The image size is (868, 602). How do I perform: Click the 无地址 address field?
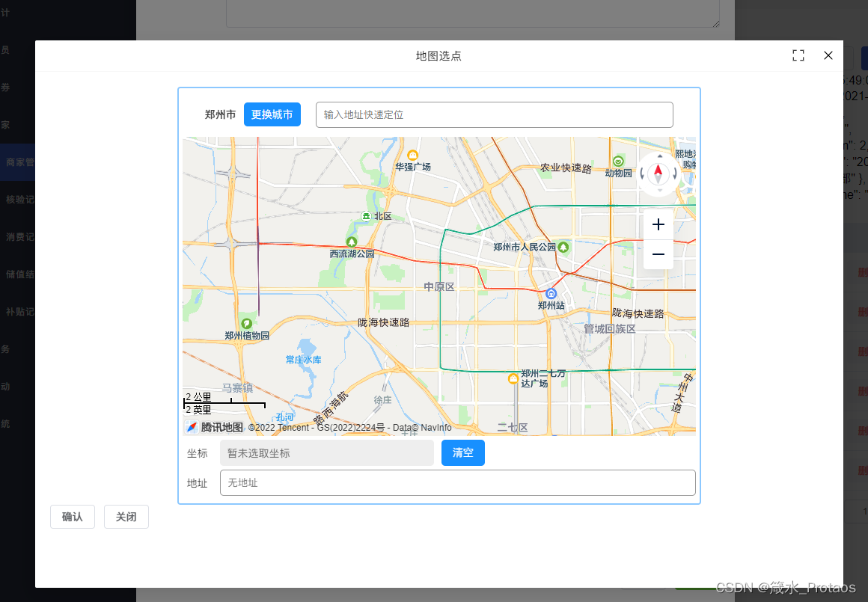click(457, 482)
